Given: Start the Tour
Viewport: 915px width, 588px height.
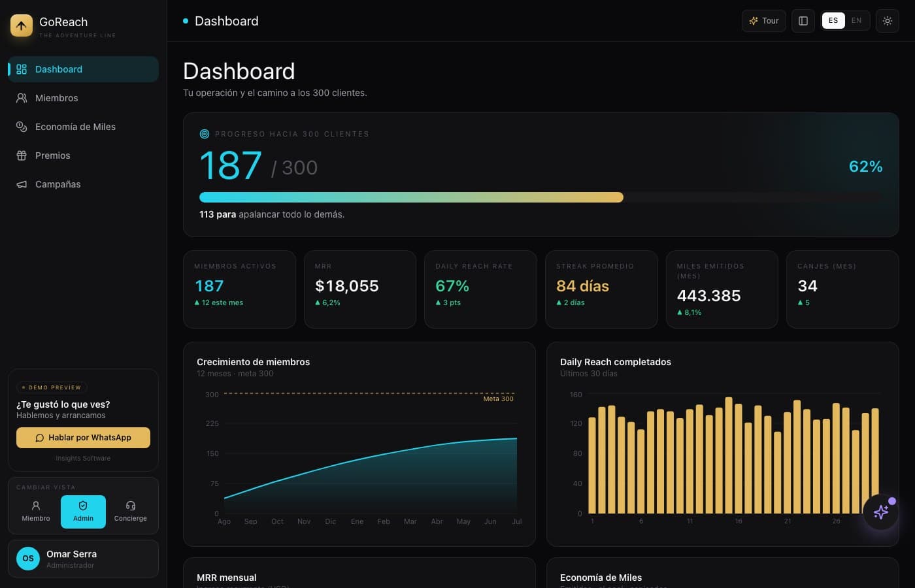Looking at the screenshot, I should coord(763,21).
